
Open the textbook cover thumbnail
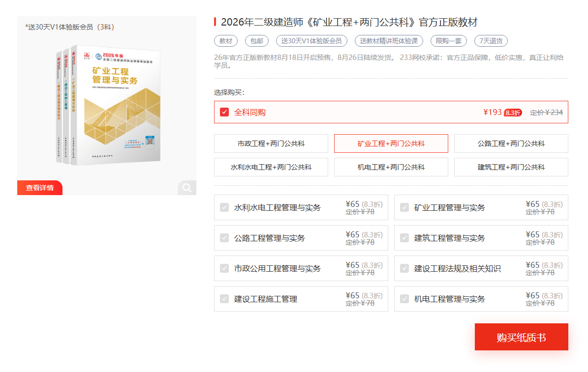tap(107, 106)
